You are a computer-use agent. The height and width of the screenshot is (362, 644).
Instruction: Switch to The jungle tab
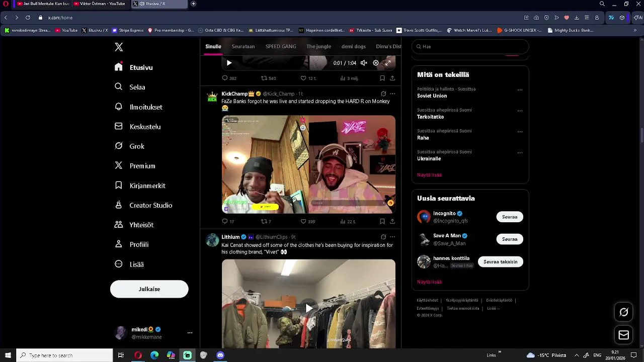click(x=318, y=46)
